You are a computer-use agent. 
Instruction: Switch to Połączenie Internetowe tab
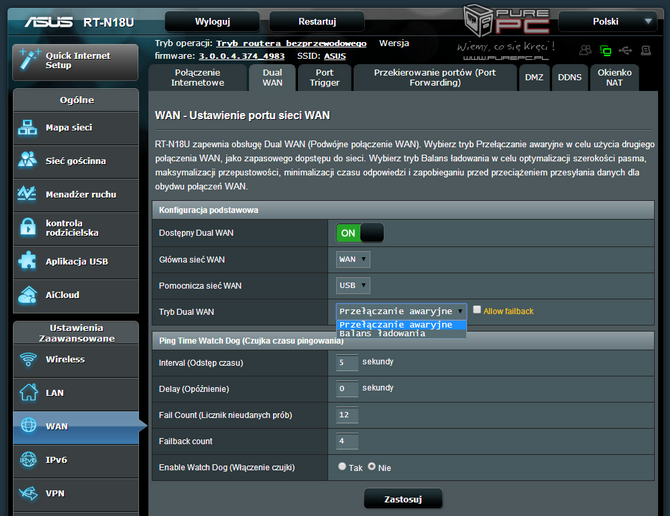(197, 78)
